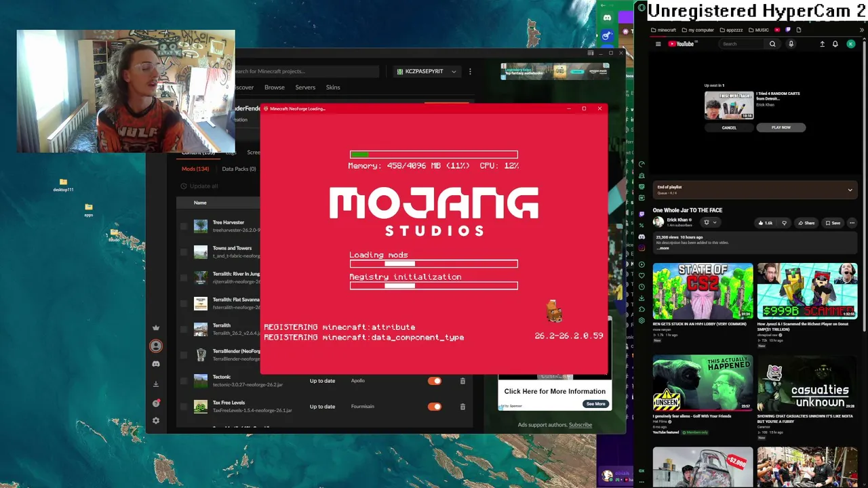Open the Twitch icon in browser sidebar

coord(642,214)
